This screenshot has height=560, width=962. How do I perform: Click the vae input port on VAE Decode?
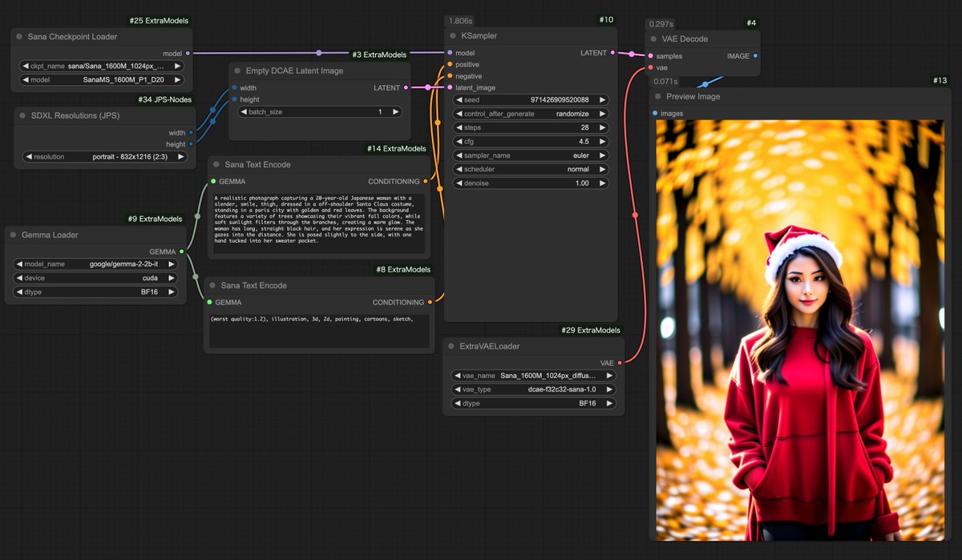pyautogui.click(x=650, y=67)
